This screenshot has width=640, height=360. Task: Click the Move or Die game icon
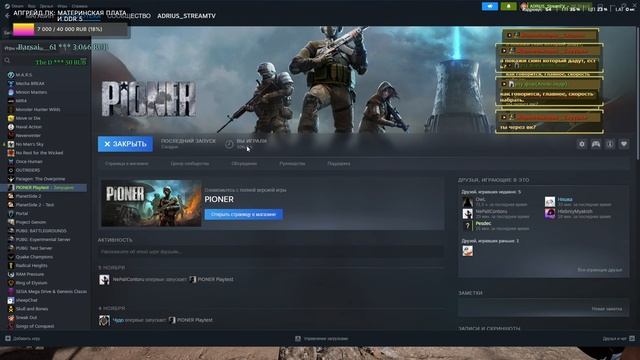(11, 118)
